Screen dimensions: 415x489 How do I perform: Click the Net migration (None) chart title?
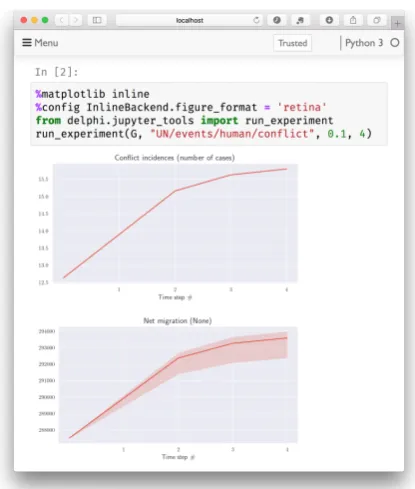point(177,321)
